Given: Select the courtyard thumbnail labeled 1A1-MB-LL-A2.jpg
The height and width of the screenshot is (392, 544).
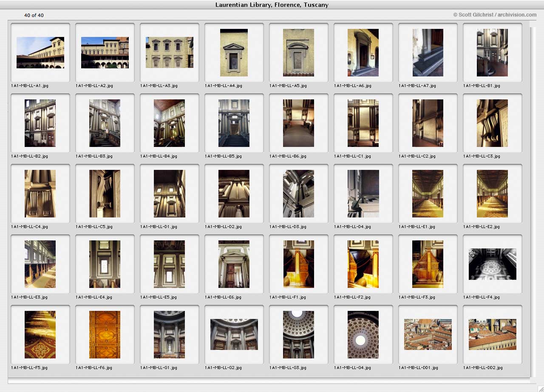Looking at the screenshot, I should click(105, 53).
